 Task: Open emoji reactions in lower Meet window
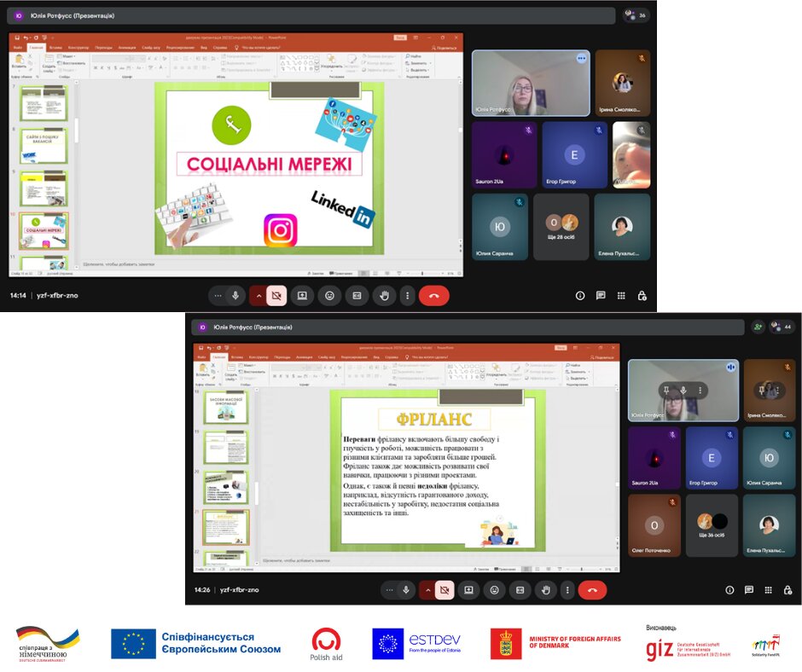coord(495,590)
